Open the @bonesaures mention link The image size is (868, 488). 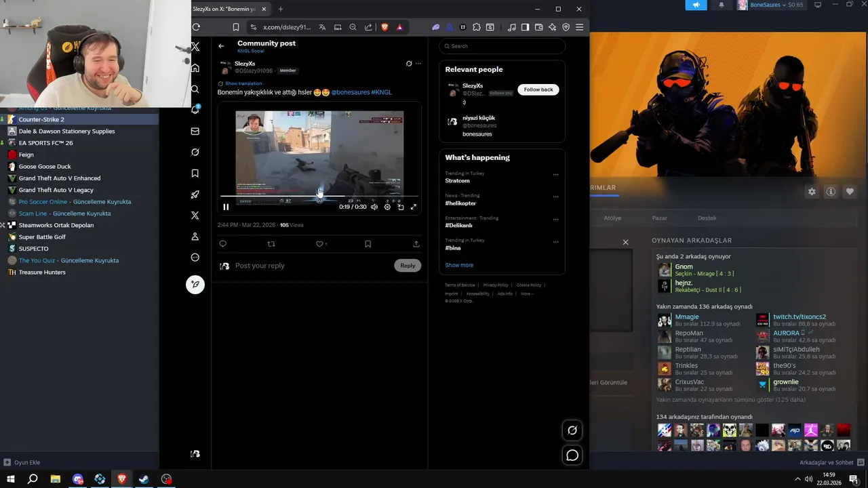tap(351, 92)
